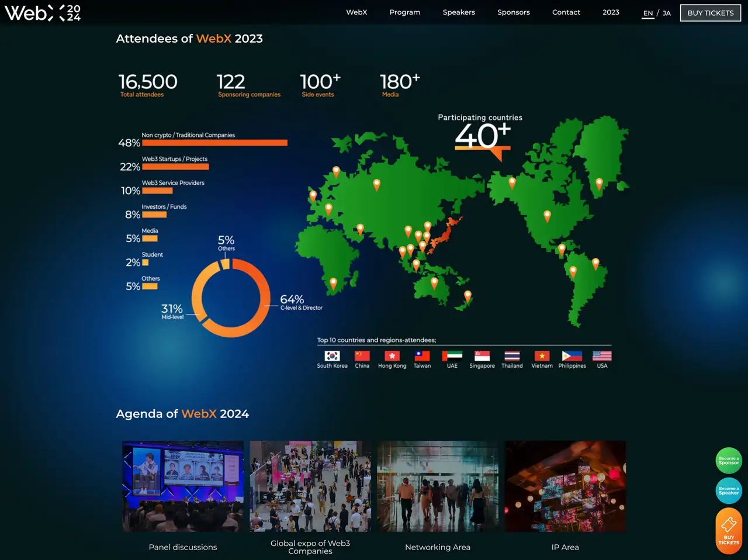Click the Networking Area photo
Image resolution: width=748 pixels, height=560 pixels.
[x=438, y=486]
